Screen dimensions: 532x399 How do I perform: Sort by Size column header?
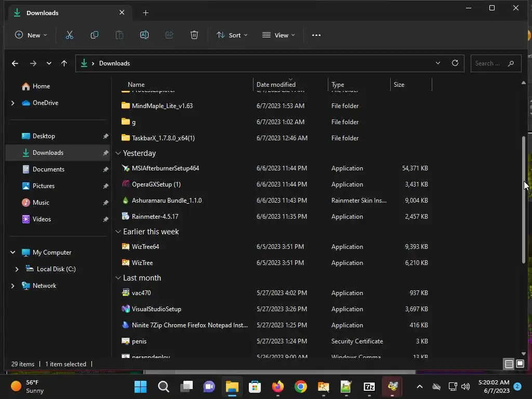pyautogui.click(x=411, y=85)
